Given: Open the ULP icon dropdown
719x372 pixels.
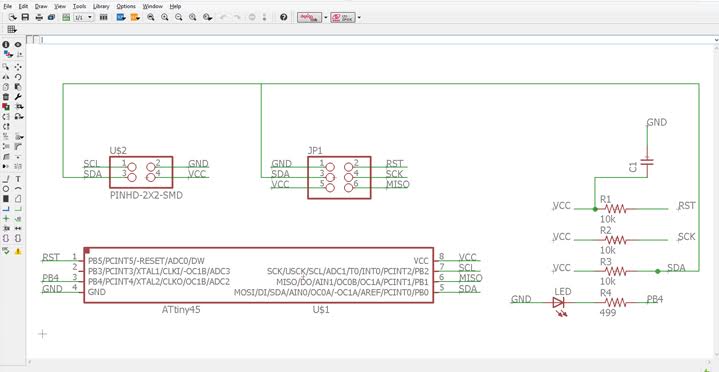Looking at the screenshot, I should pos(135,17).
